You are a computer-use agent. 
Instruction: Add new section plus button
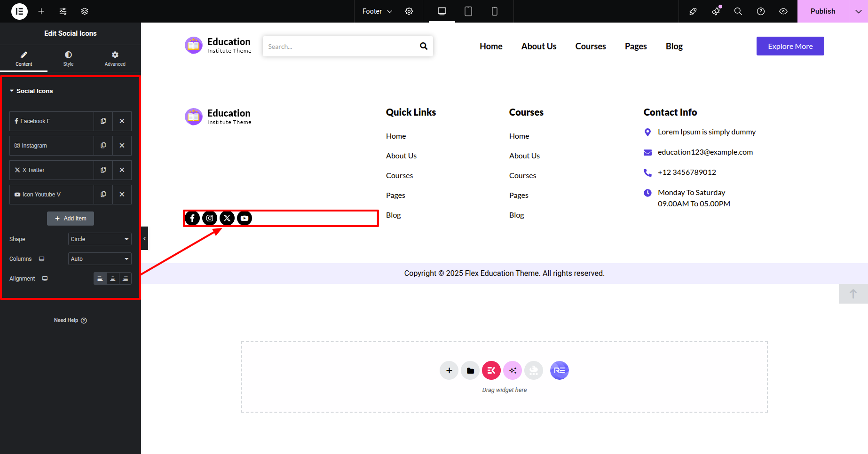pyautogui.click(x=449, y=370)
